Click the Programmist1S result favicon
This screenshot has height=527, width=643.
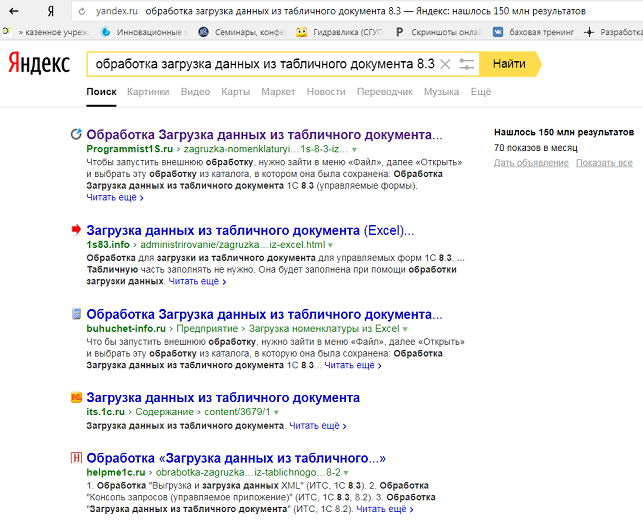76,134
